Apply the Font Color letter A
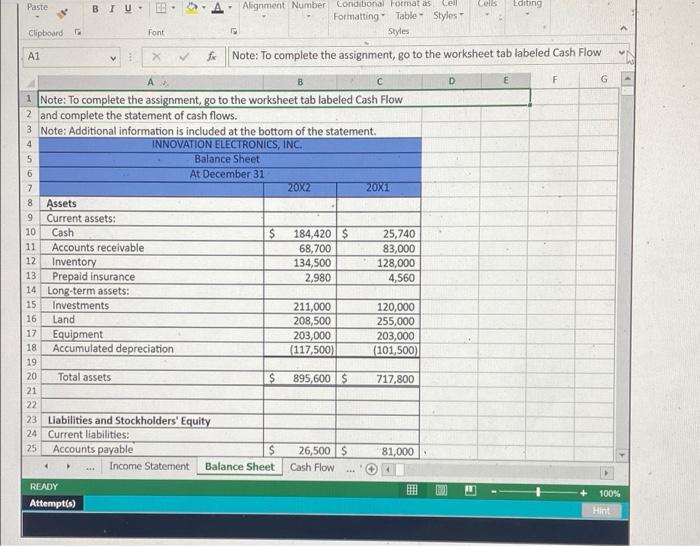Image resolution: width=700 pixels, height=546 pixels. point(217,8)
